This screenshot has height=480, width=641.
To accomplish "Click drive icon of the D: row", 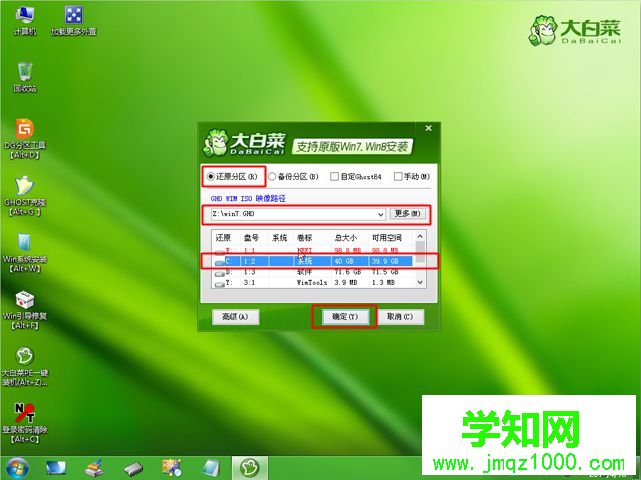I will (220, 273).
